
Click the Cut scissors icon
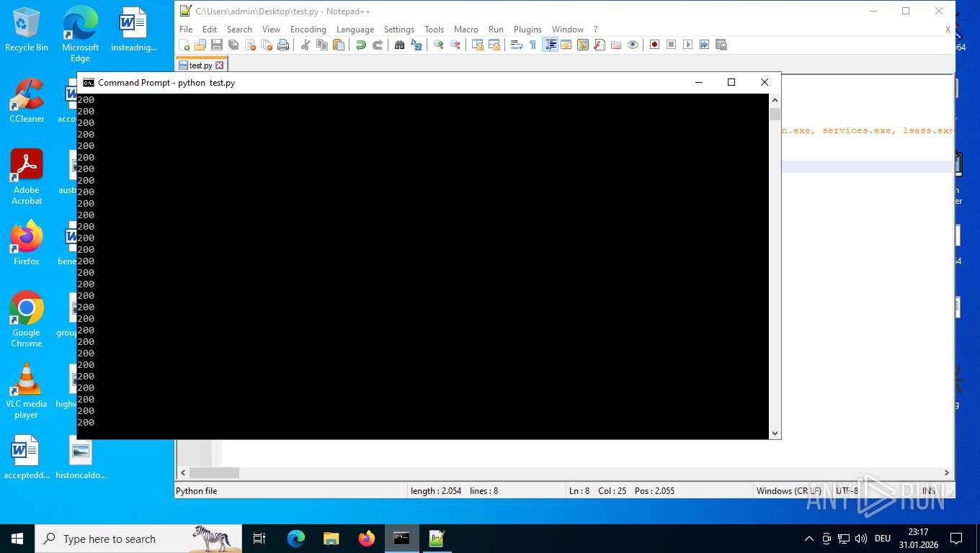coord(306,45)
